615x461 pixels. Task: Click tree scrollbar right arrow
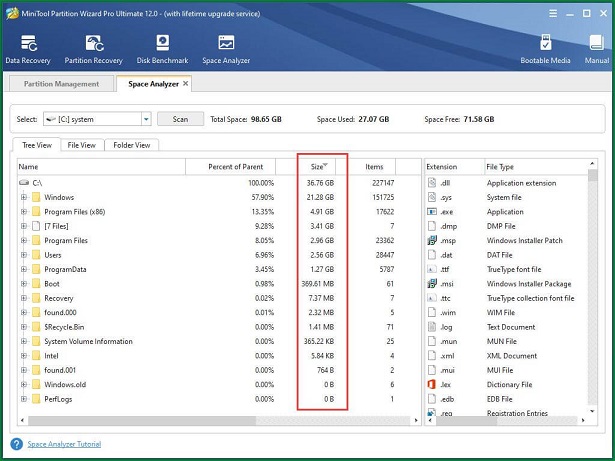(416, 420)
